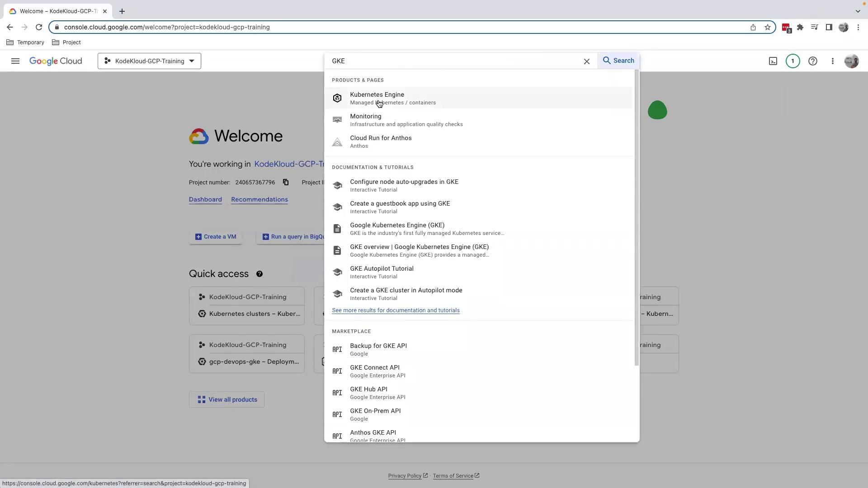
Task: Click the search results scrollbar
Action: pyautogui.click(x=637, y=217)
